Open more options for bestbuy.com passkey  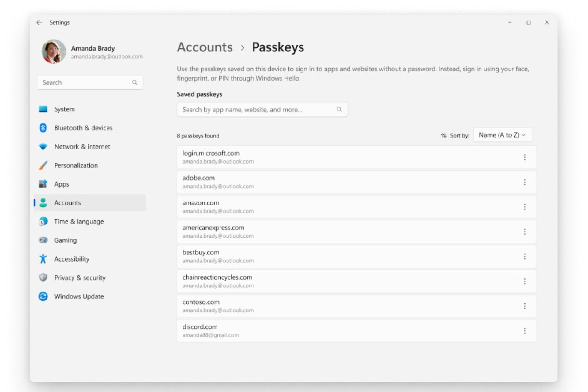pyautogui.click(x=525, y=257)
